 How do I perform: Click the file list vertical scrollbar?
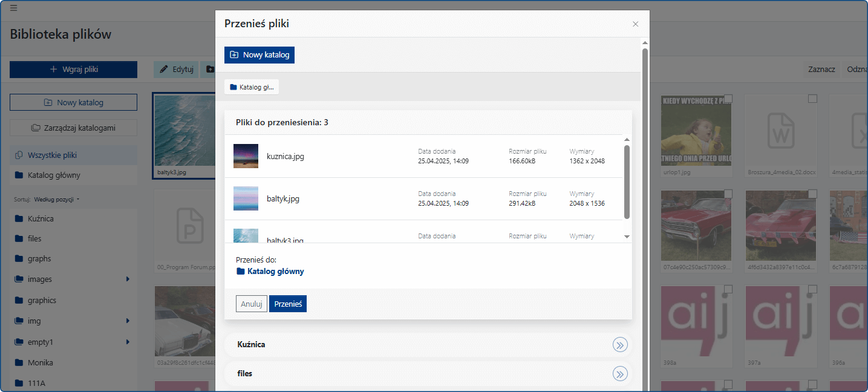coord(627,181)
